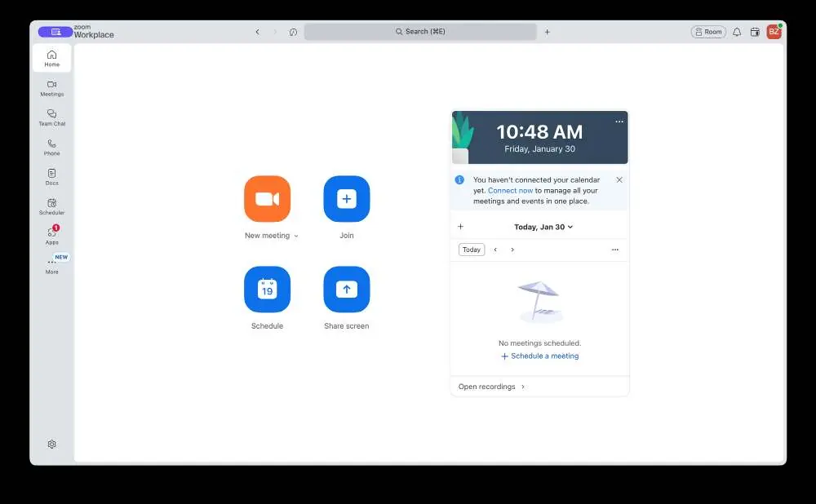Image resolution: width=816 pixels, height=504 pixels.
Task: Click the plus icon to add event
Action: click(x=460, y=226)
